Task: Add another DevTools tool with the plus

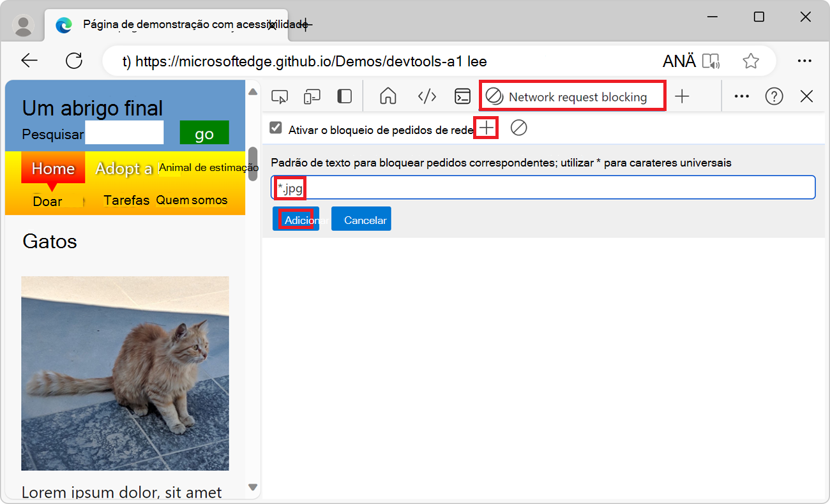Action: click(682, 96)
